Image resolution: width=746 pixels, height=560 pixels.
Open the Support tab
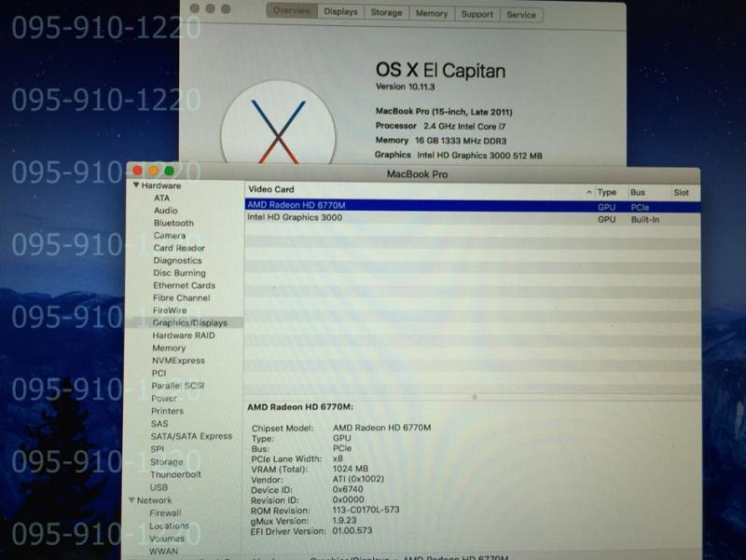(477, 14)
